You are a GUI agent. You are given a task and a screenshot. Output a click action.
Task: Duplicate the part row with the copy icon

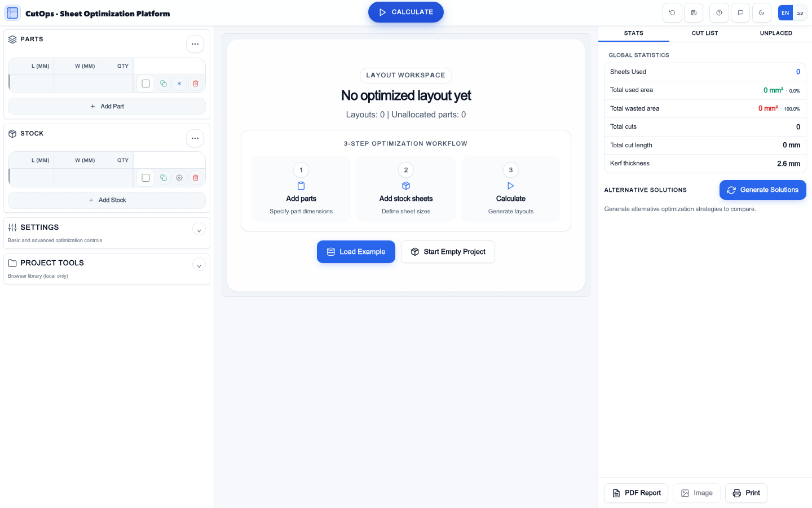[163, 83]
